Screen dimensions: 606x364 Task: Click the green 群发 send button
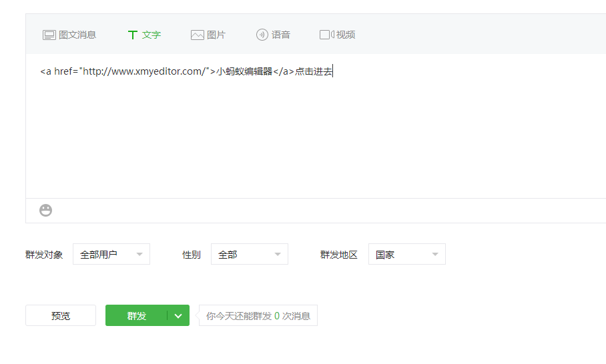[x=136, y=315]
